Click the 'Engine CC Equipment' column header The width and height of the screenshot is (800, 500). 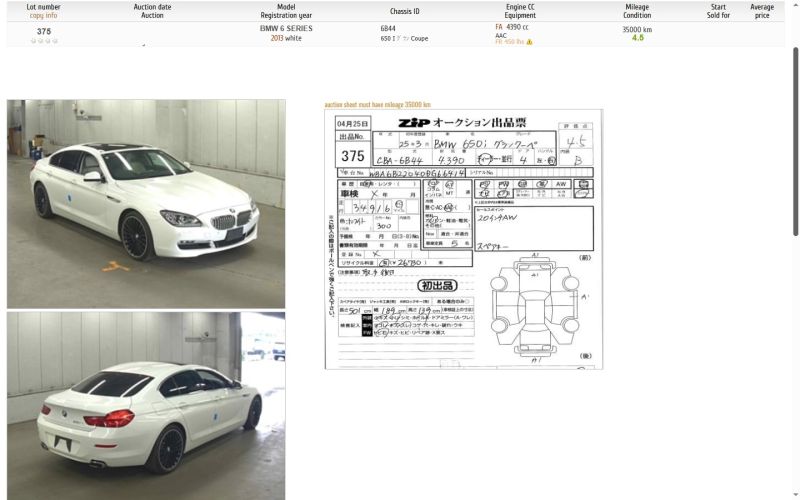click(520, 11)
